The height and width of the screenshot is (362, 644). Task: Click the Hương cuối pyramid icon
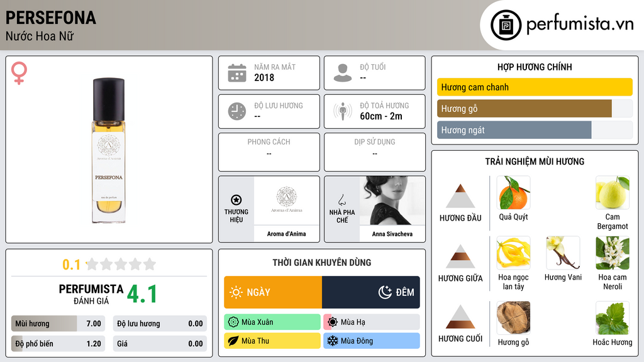coord(460,317)
